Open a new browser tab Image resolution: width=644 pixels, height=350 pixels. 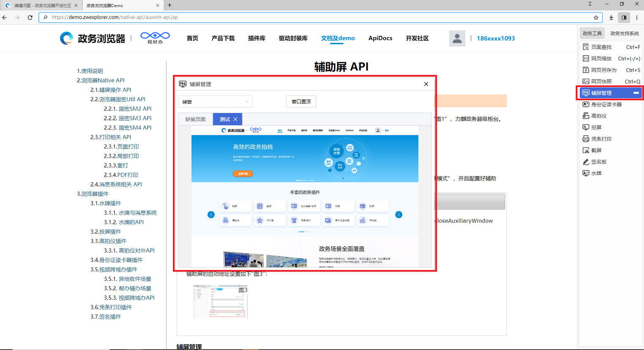point(170,5)
